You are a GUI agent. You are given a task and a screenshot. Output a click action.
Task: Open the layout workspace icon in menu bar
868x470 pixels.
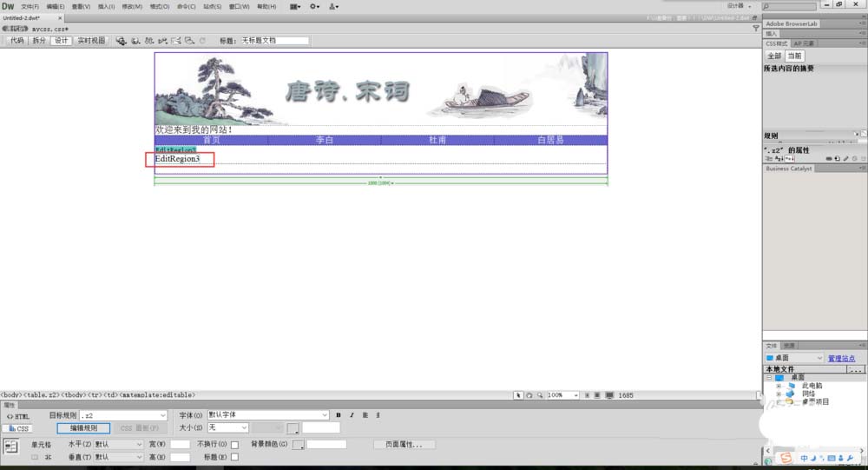coord(295,6)
